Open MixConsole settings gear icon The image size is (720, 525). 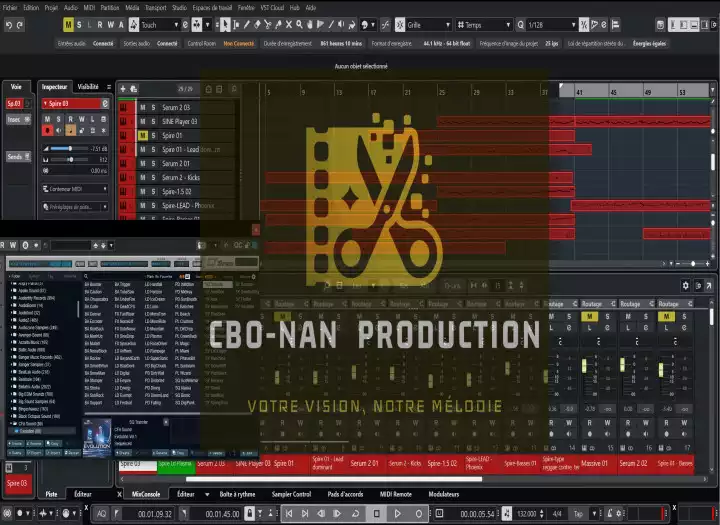click(685, 286)
